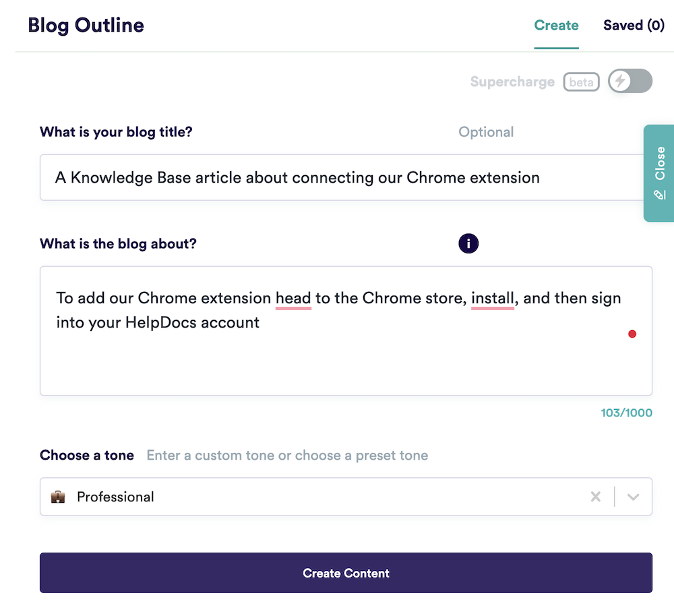Viewport: 674px width, 616px height.
Task: Expand the tone dropdown chevron
Action: click(x=633, y=497)
